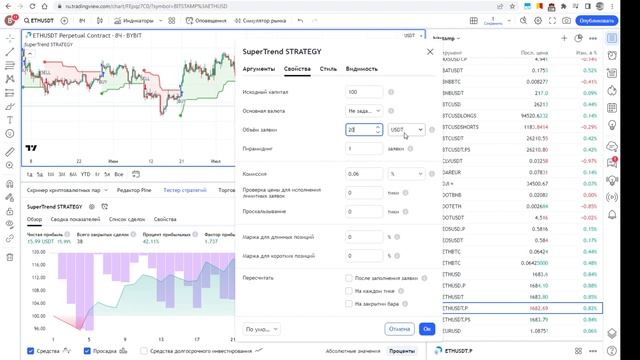640x360 pixels.
Task: Enable recalculate on bar close checkbox
Action: 349,304
